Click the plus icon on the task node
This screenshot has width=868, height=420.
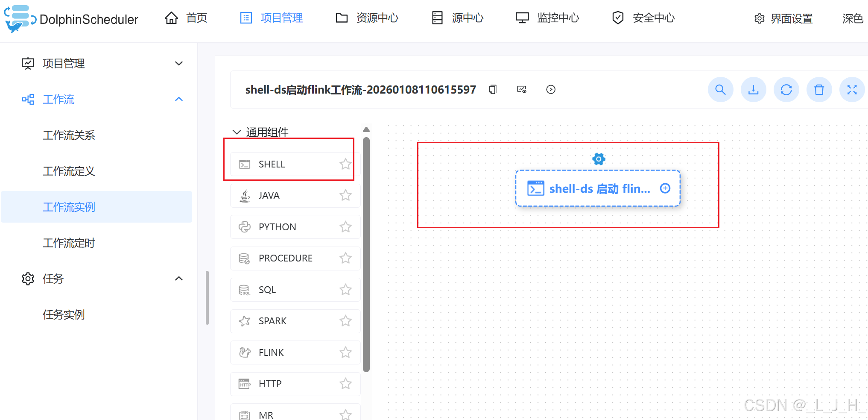(x=665, y=188)
